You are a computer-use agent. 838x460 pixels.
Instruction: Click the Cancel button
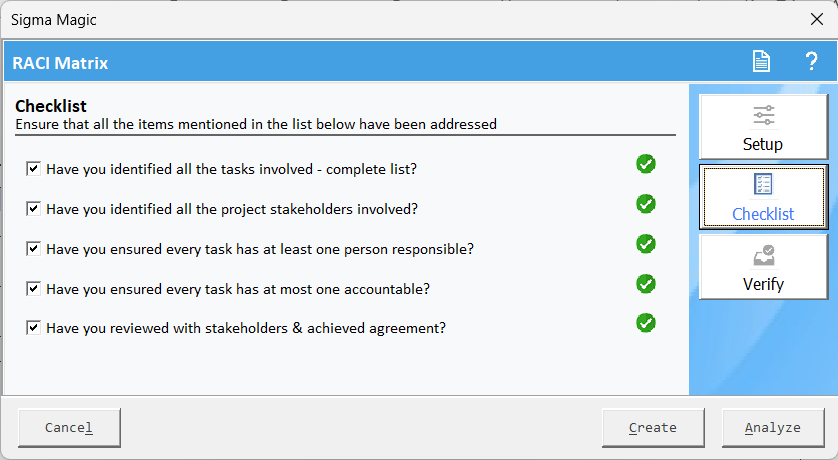coord(69,427)
